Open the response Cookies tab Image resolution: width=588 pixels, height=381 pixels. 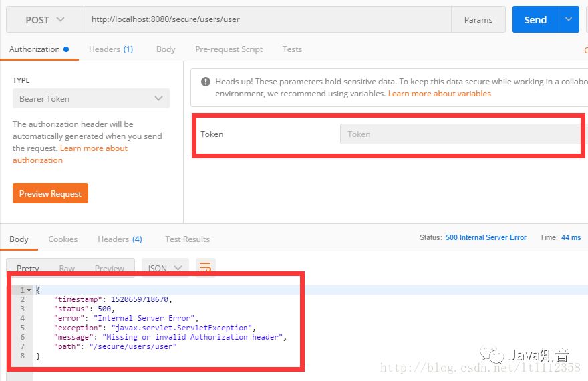coord(63,239)
